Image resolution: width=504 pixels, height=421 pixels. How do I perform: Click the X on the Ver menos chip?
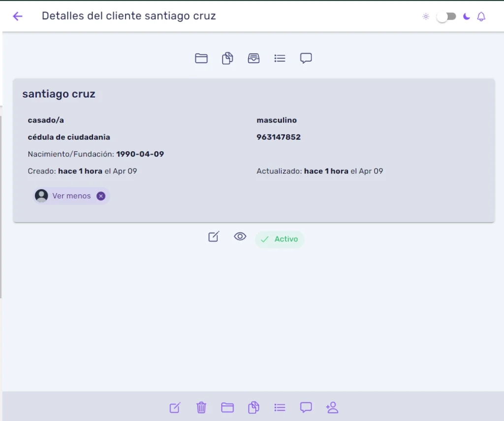[101, 196]
